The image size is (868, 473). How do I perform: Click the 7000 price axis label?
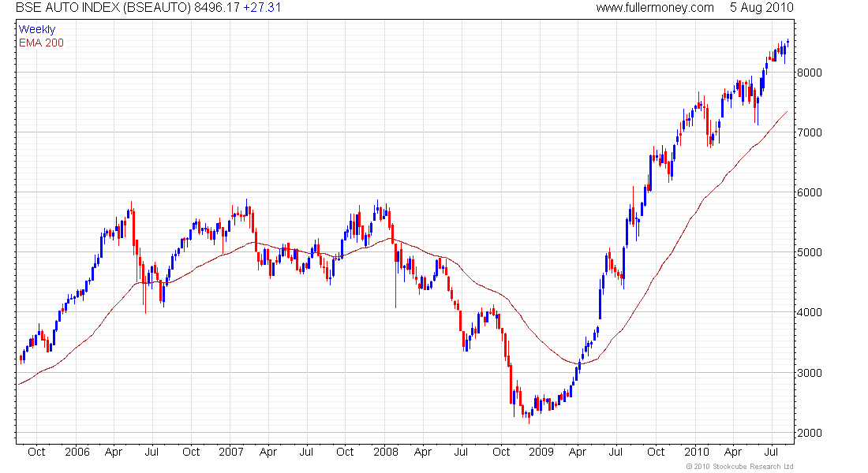(x=810, y=132)
